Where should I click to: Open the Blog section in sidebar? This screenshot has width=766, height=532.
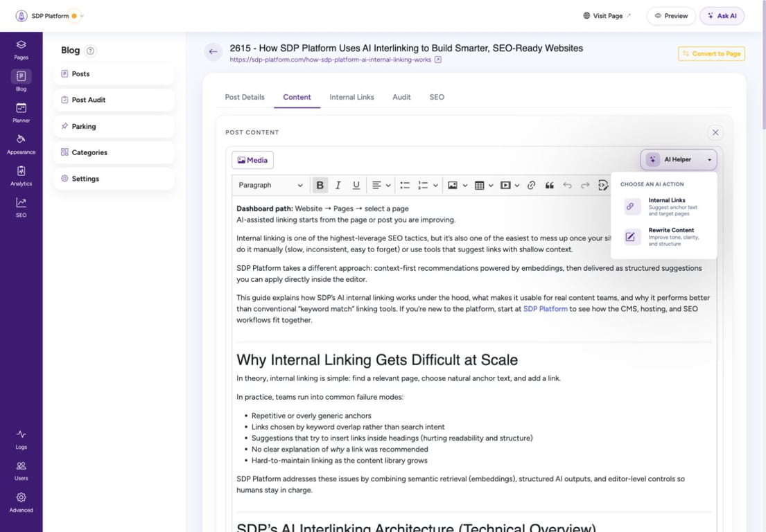click(x=21, y=81)
